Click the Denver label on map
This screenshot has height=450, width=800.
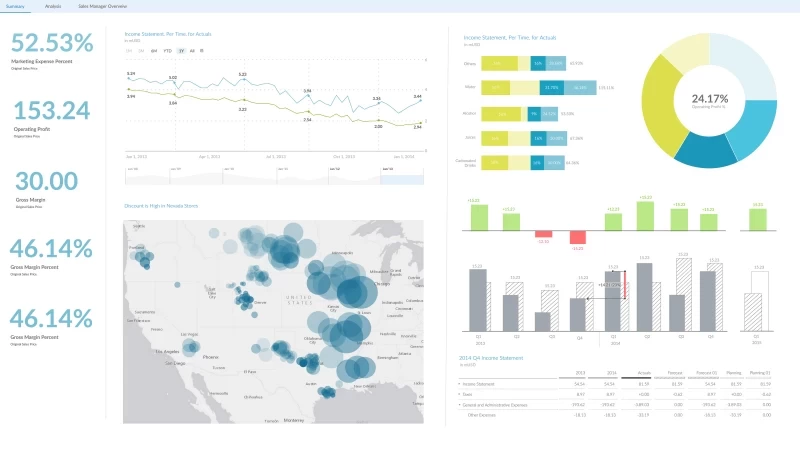coord(260,303)
